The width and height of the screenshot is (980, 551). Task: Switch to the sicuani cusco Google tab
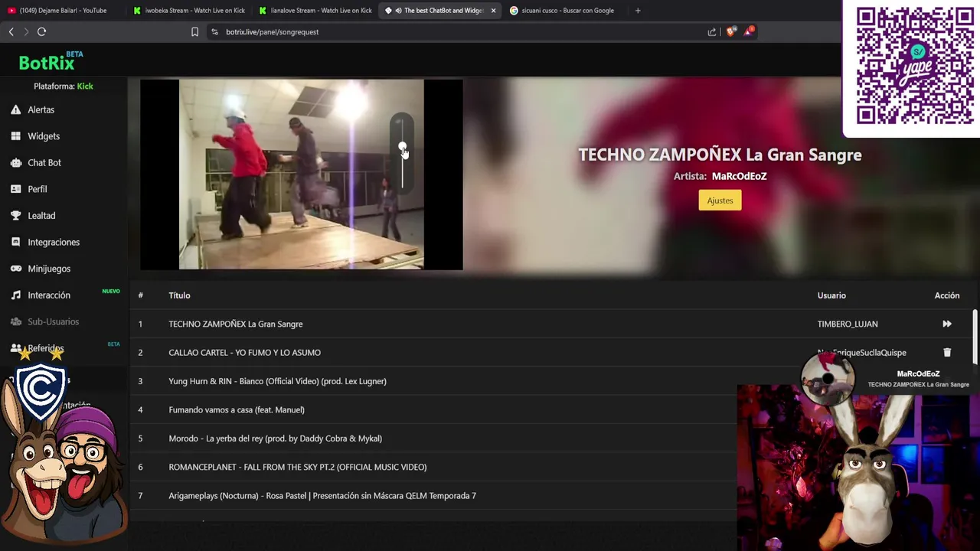(x=567, y=11)
